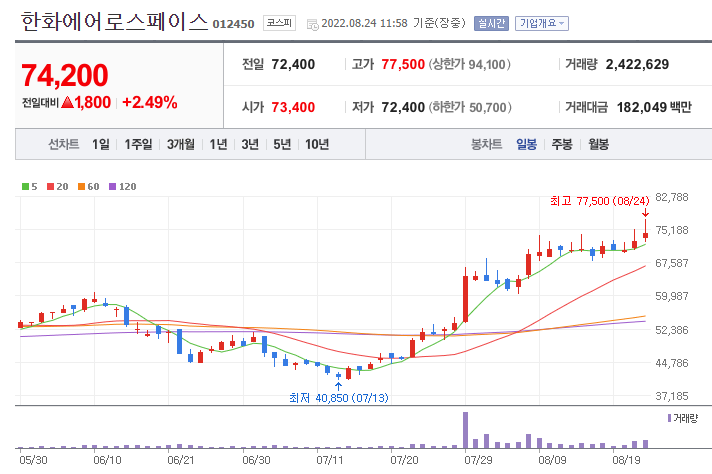
Task: Click the purple 120-day average swatch
Action: (113, 187)
